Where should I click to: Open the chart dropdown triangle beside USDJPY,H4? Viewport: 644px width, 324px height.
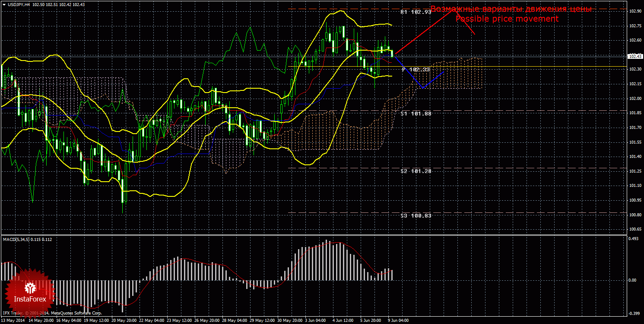(4, 4)
